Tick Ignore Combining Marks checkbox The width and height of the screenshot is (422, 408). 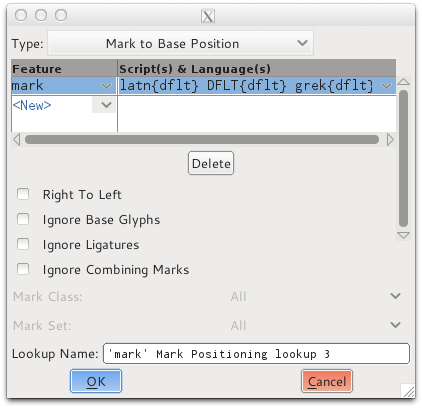[23, 269]
